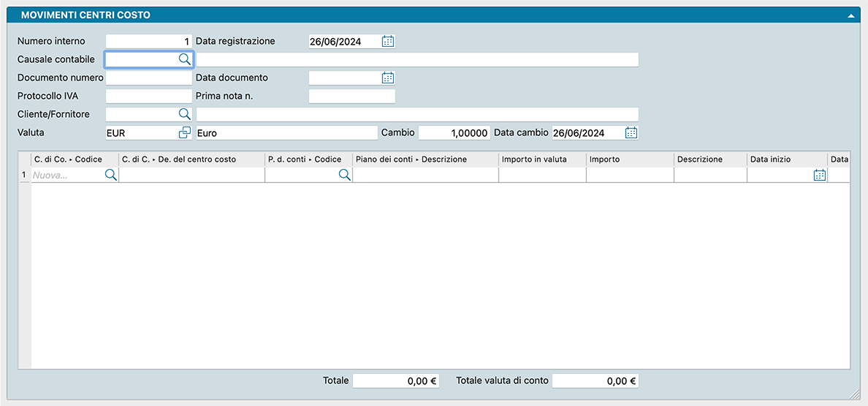Search cost center code in row 1

pos(110,175)
